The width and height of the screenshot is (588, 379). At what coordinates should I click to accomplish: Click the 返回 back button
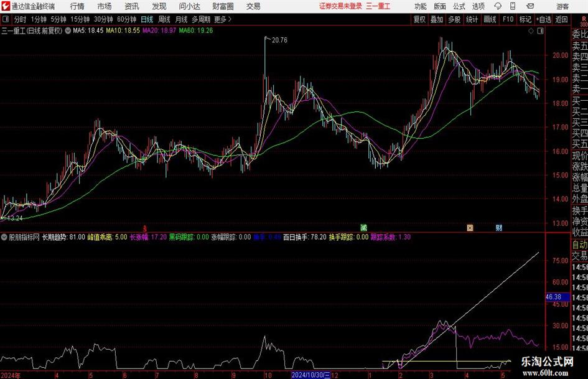pos(561,19)
